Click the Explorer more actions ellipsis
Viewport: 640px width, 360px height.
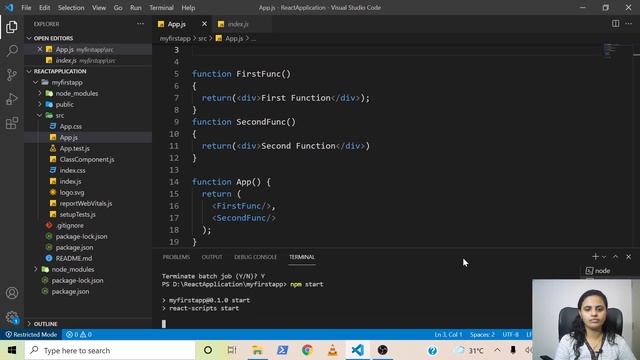pos(140,24)
